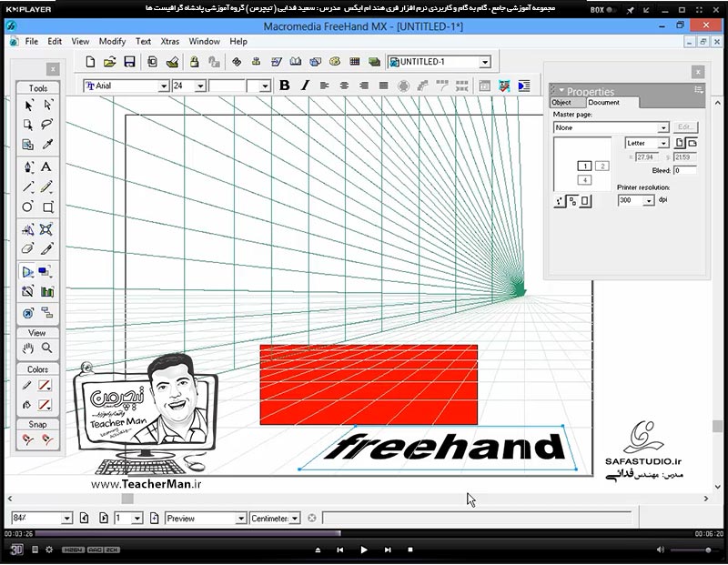The image size is (728, 565).
Task: Select the Line tool
Action: (x=28, y=187)
